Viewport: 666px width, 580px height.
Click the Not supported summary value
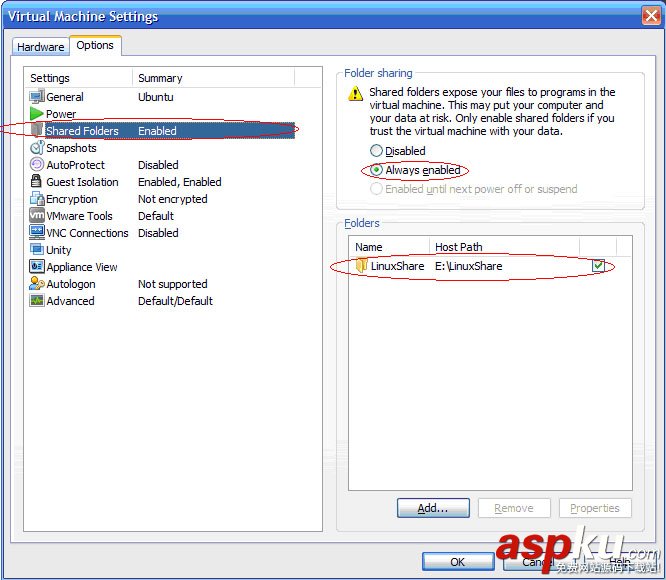pyautogui.click(x=173, y=284)
